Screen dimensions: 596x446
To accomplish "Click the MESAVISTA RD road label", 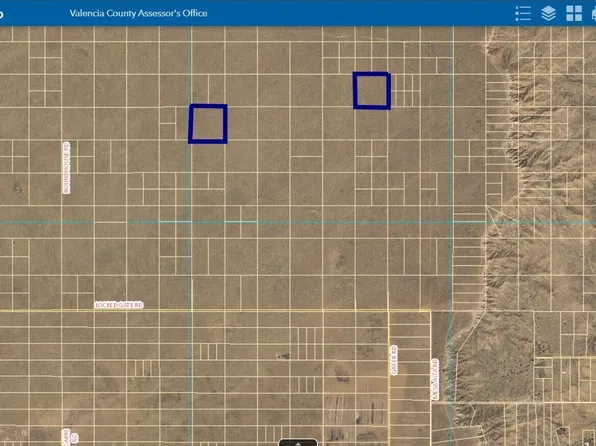I will tap(435, 379).
